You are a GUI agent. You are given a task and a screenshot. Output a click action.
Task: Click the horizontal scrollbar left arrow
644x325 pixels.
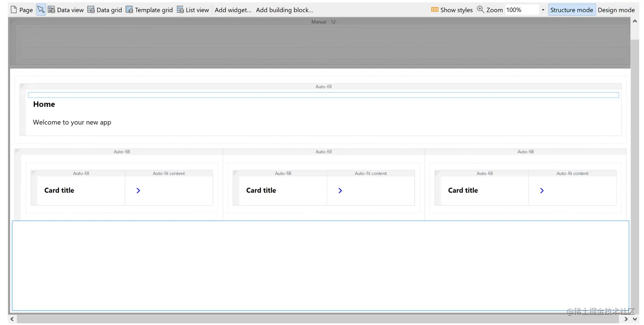12,319
